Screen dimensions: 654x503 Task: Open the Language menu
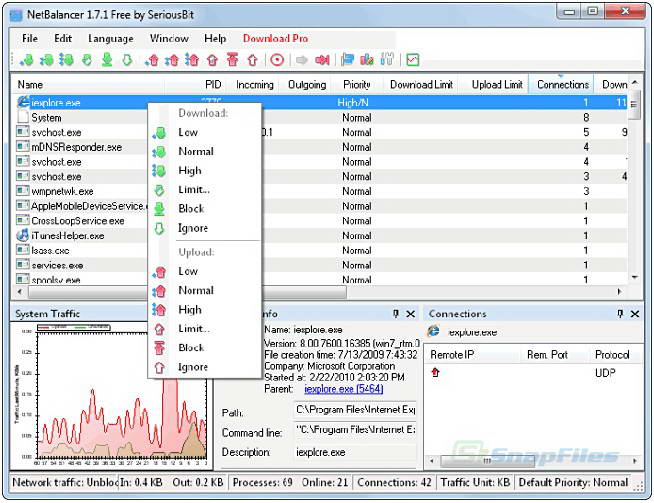click(110, 38)
